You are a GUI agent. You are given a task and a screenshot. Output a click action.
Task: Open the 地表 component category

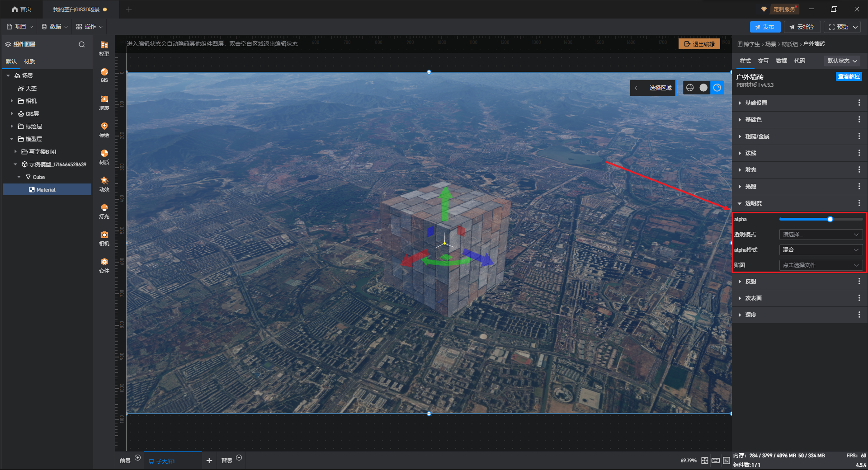click(104, 103)
